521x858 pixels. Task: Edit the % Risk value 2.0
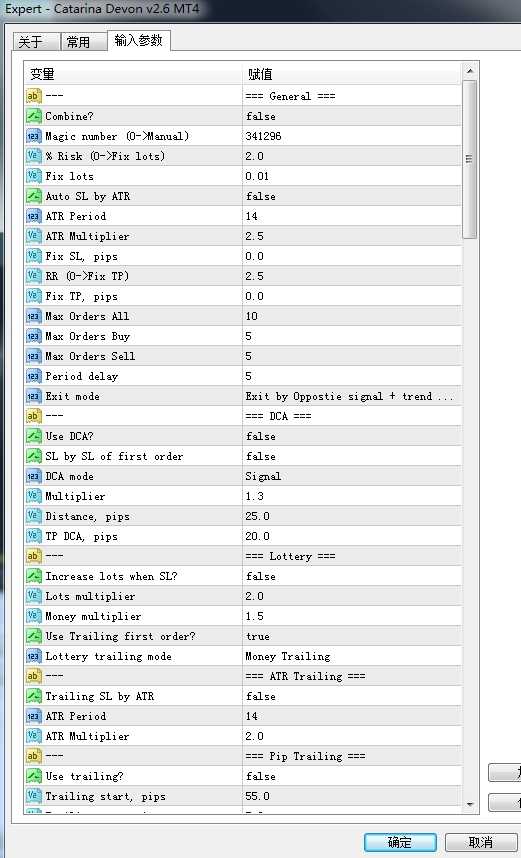(x=352, y=156)
